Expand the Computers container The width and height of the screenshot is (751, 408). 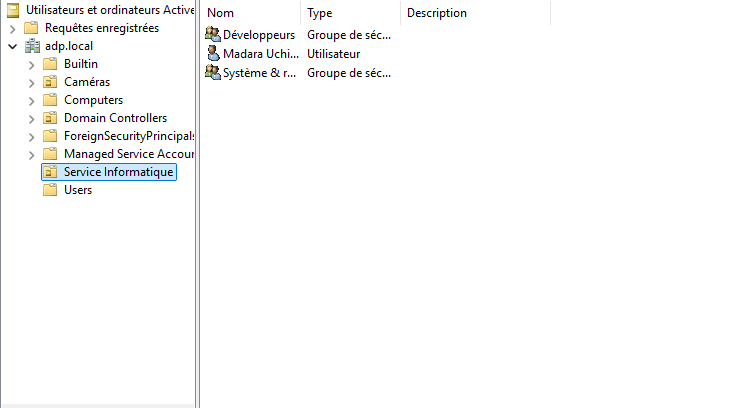click(x=31, y=101)
